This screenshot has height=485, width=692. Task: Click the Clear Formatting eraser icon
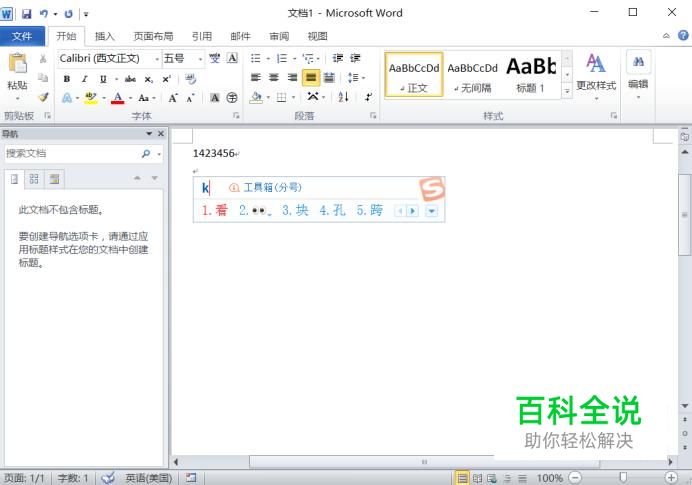[x=191, y=79]
